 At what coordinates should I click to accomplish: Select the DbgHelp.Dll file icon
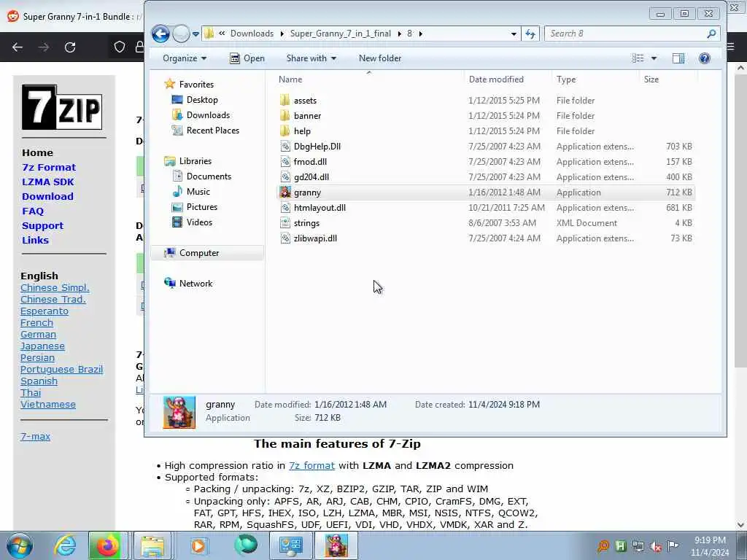(x=285, y=146)
